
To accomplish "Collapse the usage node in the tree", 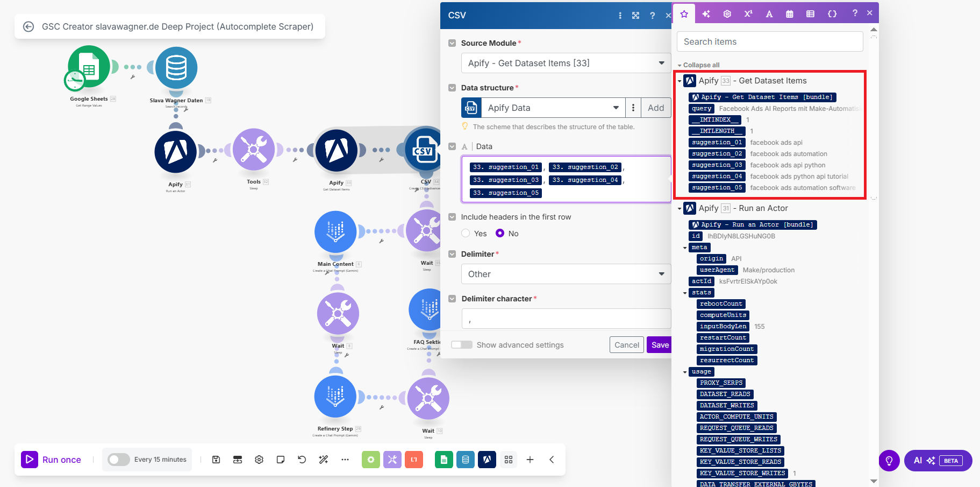I will coord(685,372).
